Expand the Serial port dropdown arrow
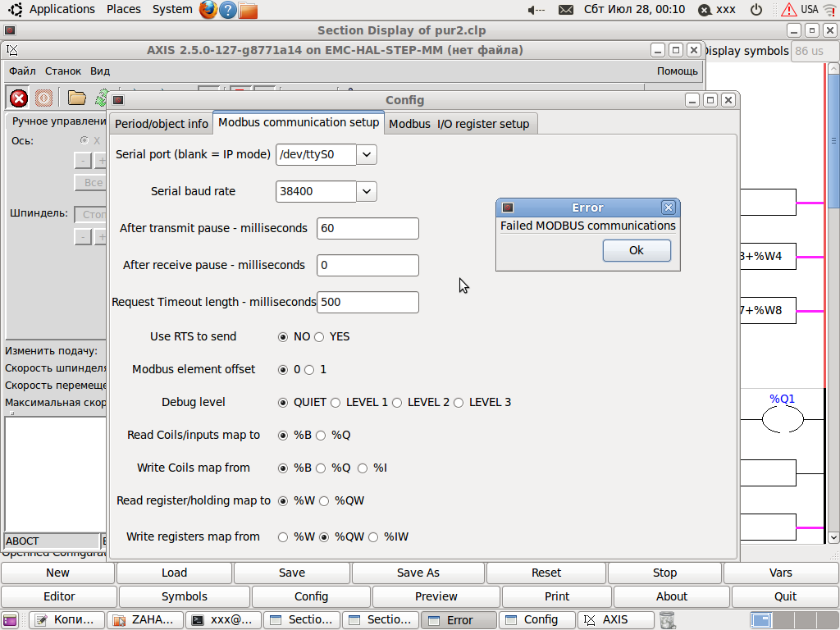The width and height of the screenshot is (840, 630). click(367, 155)
